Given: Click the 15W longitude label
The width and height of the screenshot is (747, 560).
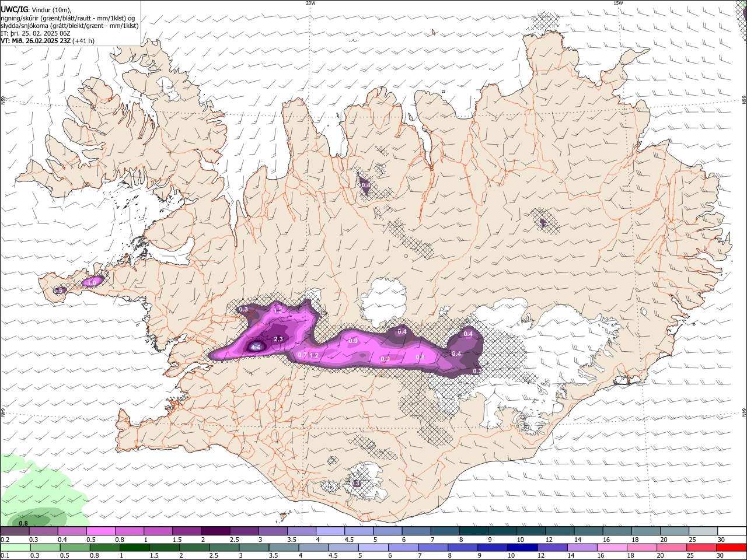Looking at the screenshot, I should click(x=618, y=2).
